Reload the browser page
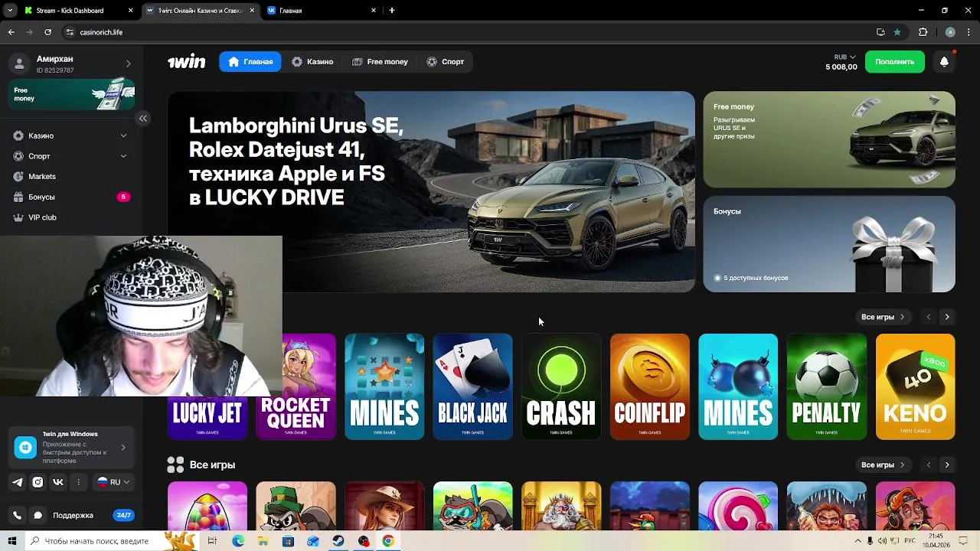Image resolution: width=980 pixels, height=551 pixels. [47, 32]
